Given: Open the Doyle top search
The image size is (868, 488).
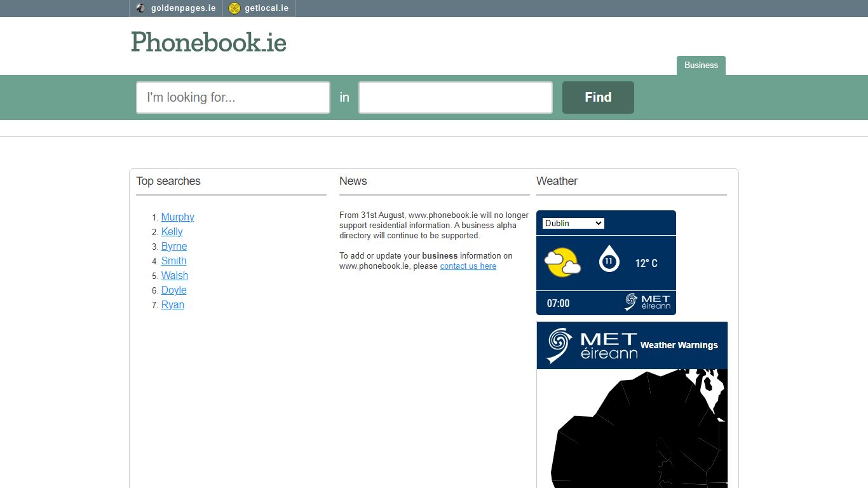Looking at the screenshot, I should (x=173, y=290).
